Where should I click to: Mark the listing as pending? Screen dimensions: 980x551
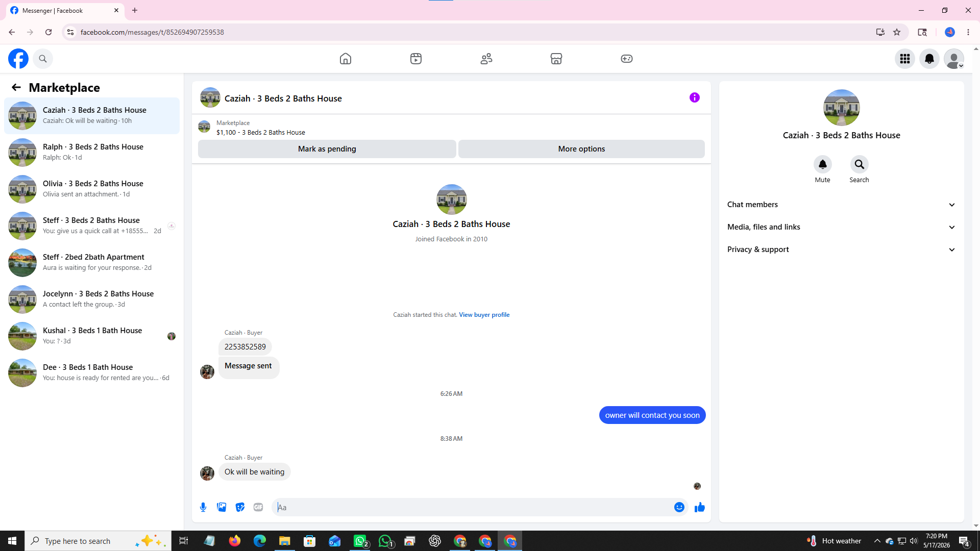(327, 149)
